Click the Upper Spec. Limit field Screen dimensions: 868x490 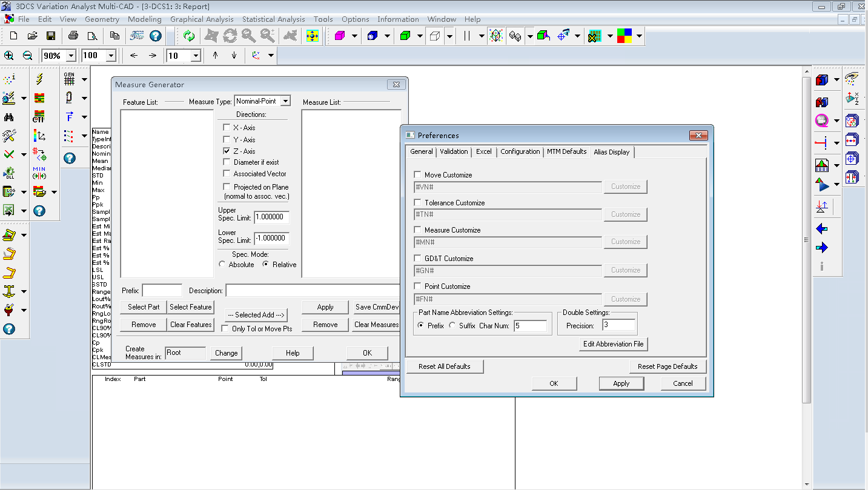[271, 217]
